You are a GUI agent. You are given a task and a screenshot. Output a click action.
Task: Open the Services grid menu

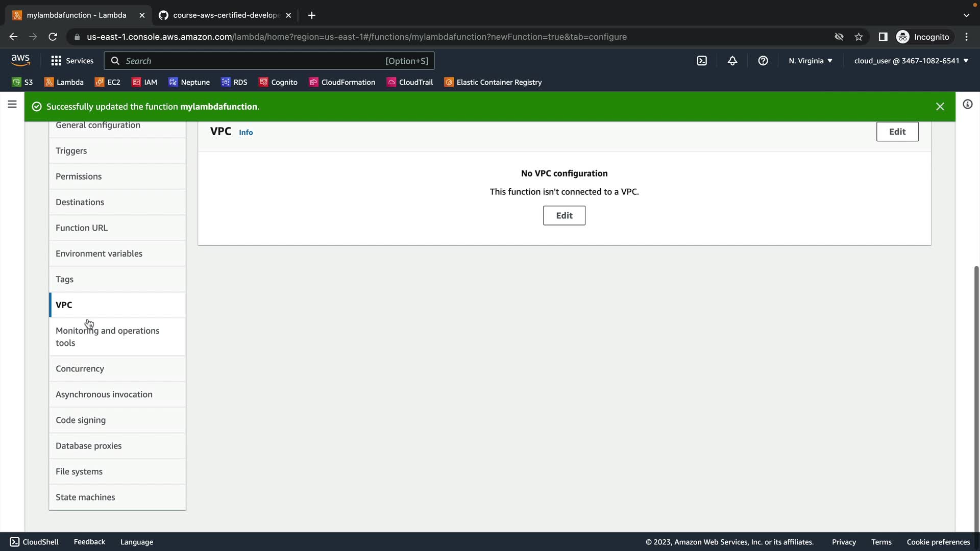click(72, 61)
